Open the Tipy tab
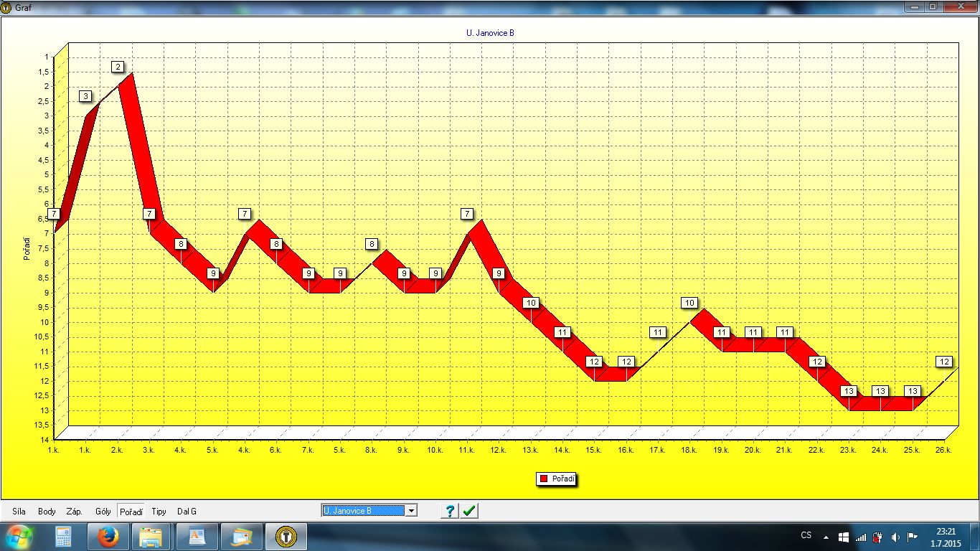The width and height of the screenshot is (980, 551). tap(159, 512)
